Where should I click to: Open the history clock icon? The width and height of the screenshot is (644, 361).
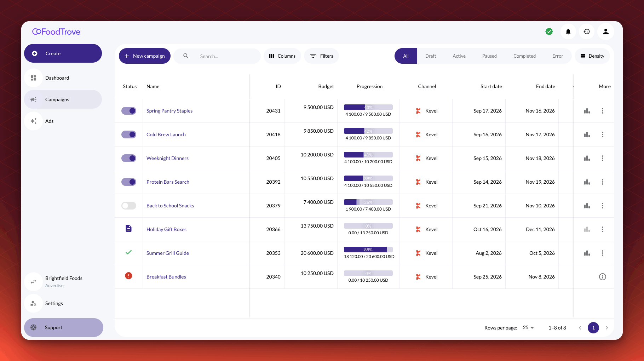587,32
